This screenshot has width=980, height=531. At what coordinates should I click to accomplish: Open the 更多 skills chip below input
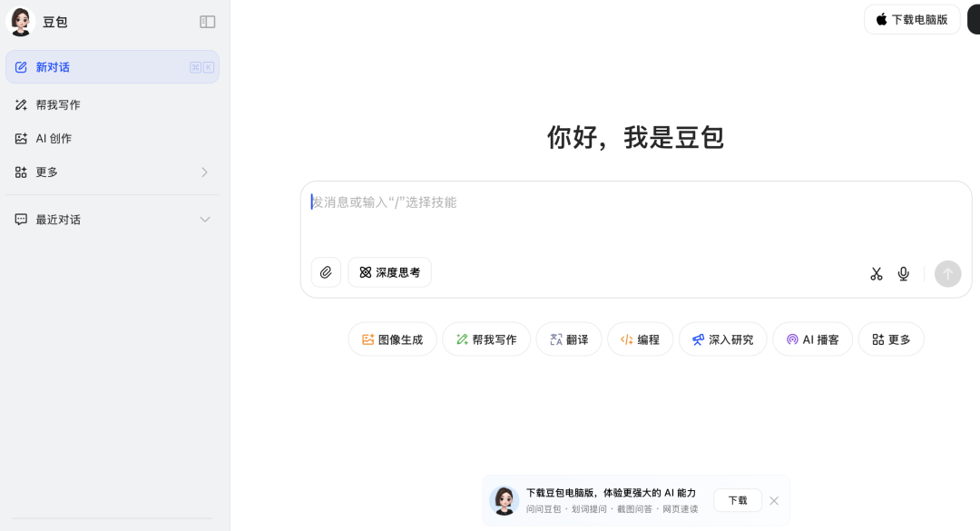[890, 339]
